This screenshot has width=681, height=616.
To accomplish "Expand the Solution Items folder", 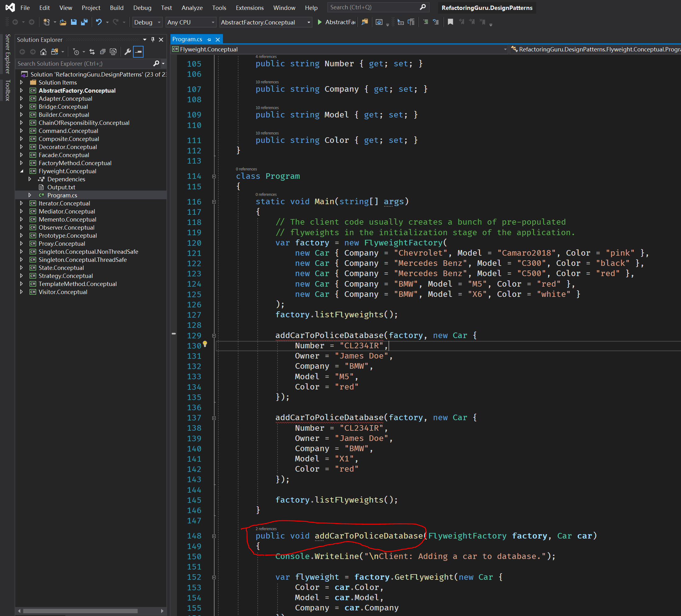I will (22, 82).
